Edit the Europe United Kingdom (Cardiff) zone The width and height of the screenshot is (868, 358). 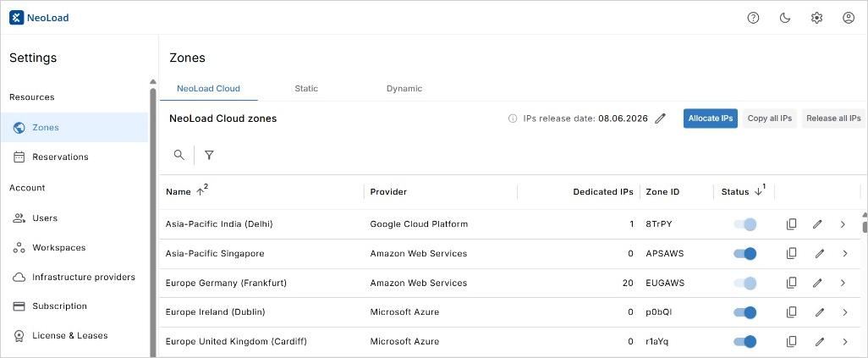pyautogui.click(x=820, y=341)
